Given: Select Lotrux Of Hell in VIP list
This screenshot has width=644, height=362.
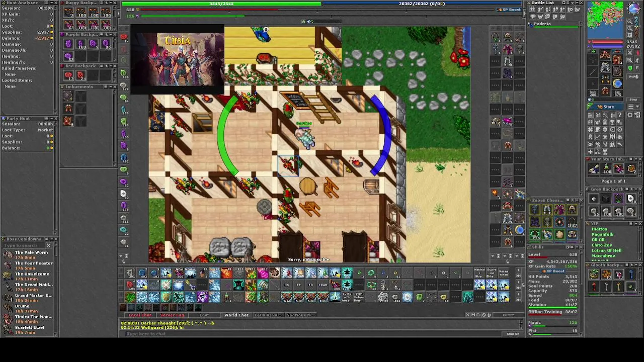Looking at the screenshot, I should pyautogui.click(x=606, y=250).
